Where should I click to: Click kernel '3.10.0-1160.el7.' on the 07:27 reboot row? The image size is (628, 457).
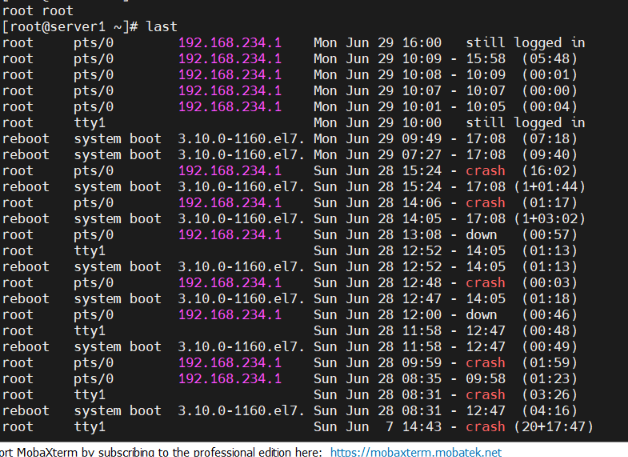[x=241, y=155]
